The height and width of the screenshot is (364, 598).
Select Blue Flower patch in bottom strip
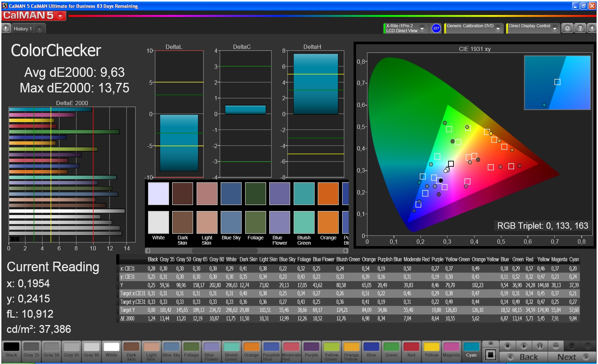[211, 351]
